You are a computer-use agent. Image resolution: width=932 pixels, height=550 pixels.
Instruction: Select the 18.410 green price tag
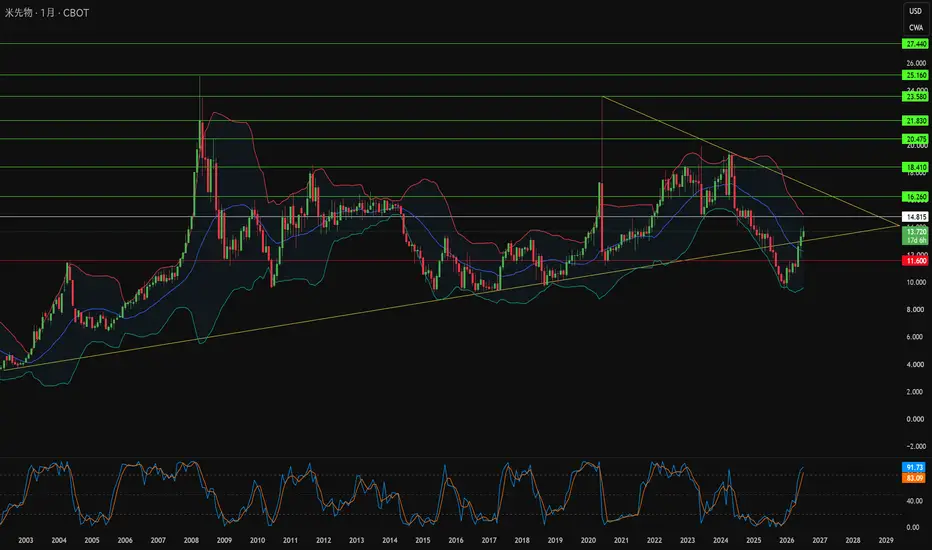[915, 167]
